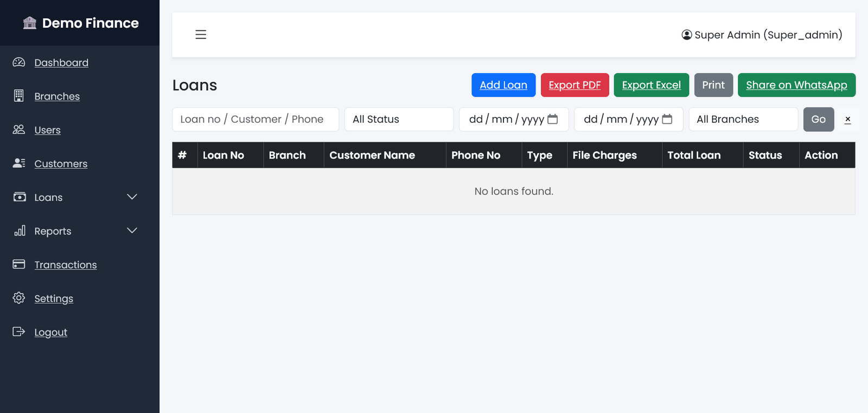Open calendar picker on first date field
Screen dimensions: 868x413
[x=552, y=119]
